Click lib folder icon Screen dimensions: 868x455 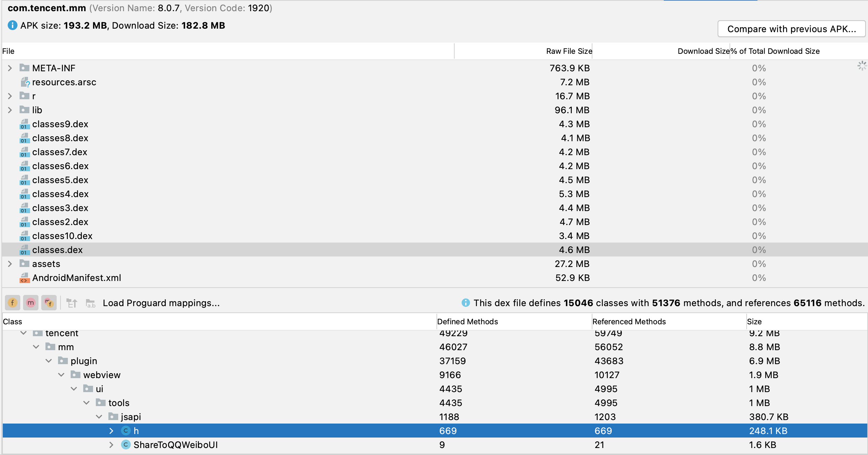24,109
